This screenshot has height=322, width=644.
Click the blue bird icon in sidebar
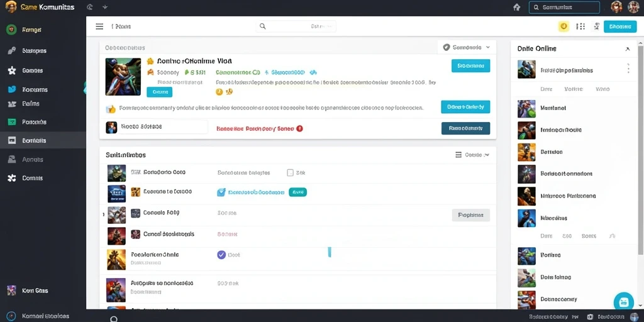click(x=12, y=89)
